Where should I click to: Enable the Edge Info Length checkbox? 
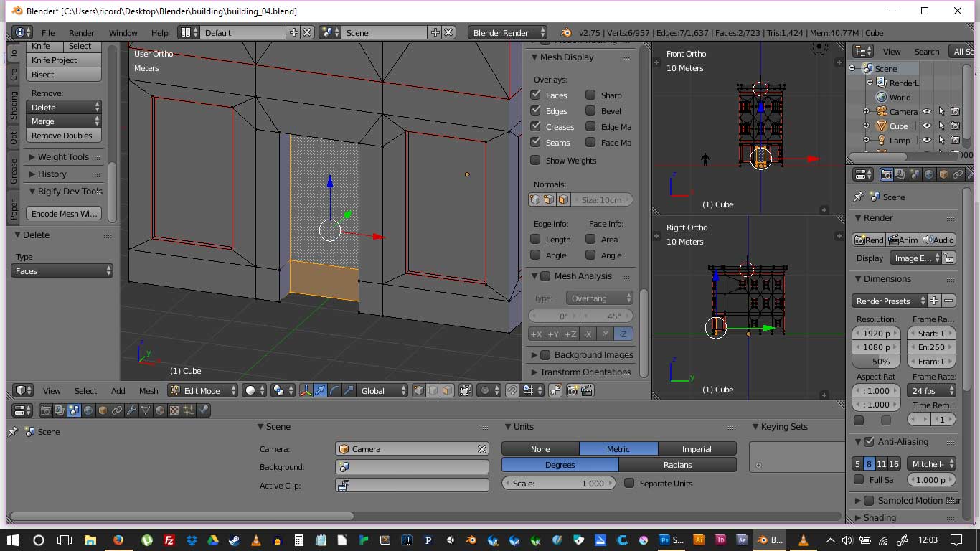pos(535,239)
